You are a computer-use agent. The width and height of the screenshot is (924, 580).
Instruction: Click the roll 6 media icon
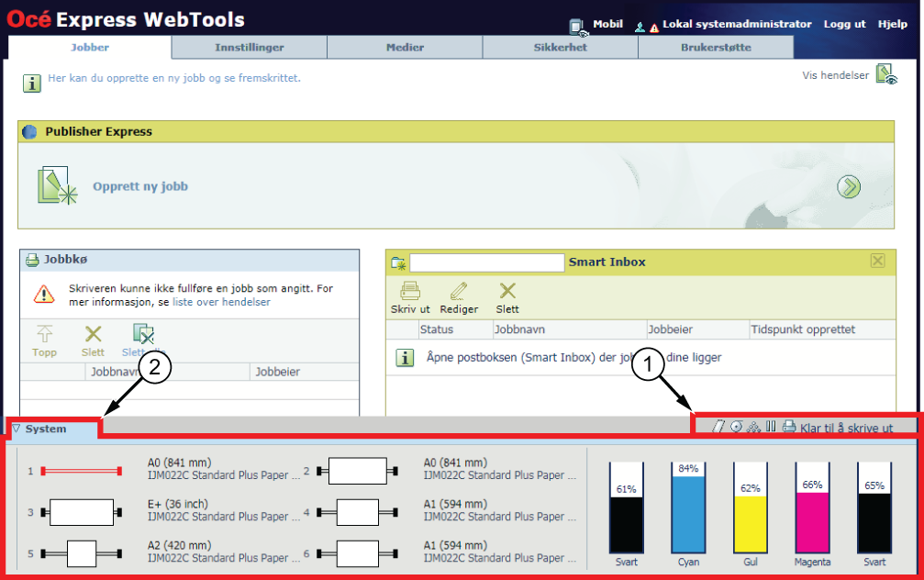pos(357,553)
